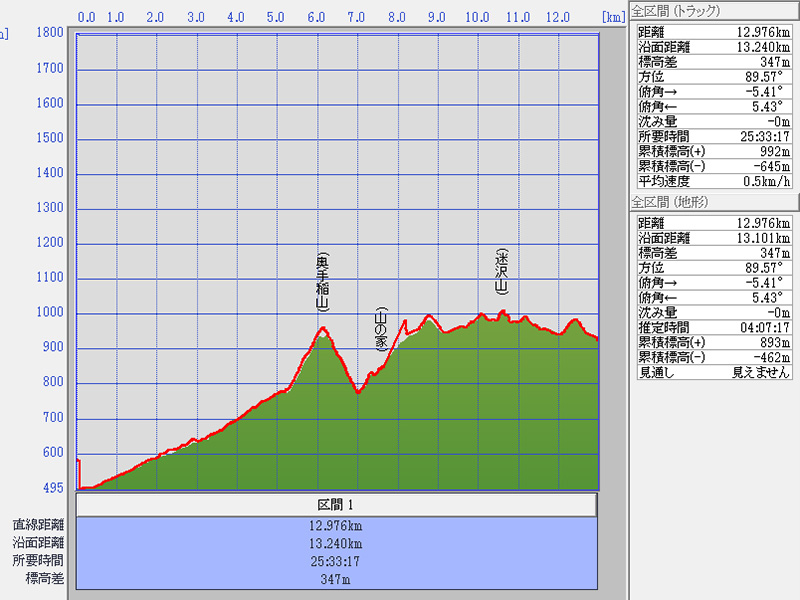Viewport: 800px width, 600px height.
Task: Select the 平均速度 0.5km/h row
Action: (714, 181)
